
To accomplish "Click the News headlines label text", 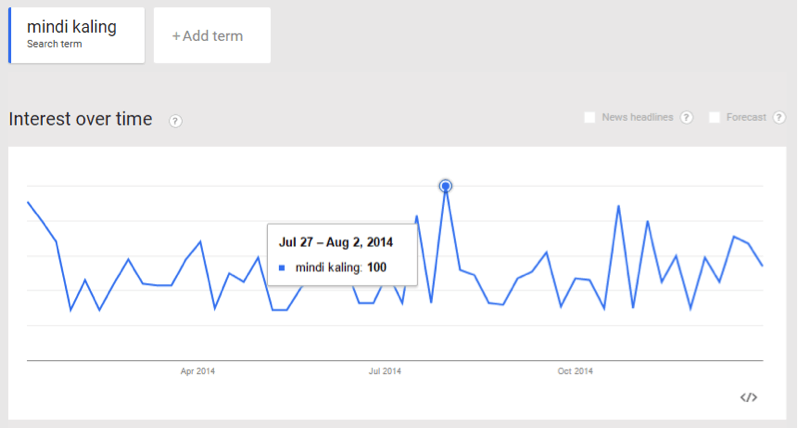I will pyautogui.click(x=637, y=118).
